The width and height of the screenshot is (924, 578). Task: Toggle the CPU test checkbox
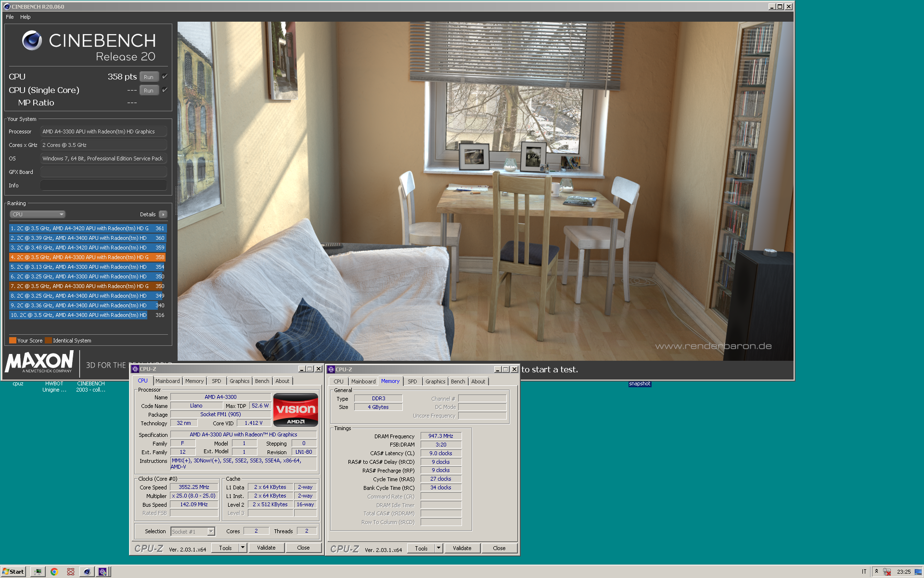tap(165, 77)
